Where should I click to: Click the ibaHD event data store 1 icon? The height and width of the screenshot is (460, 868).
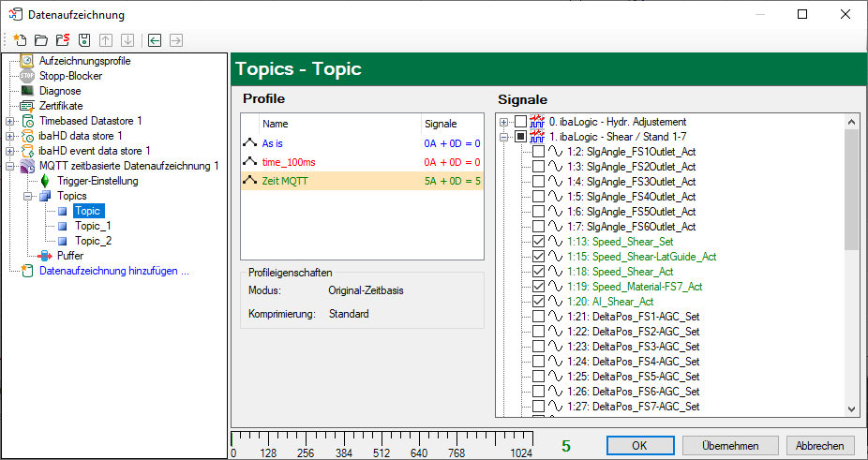click(28, 151)
